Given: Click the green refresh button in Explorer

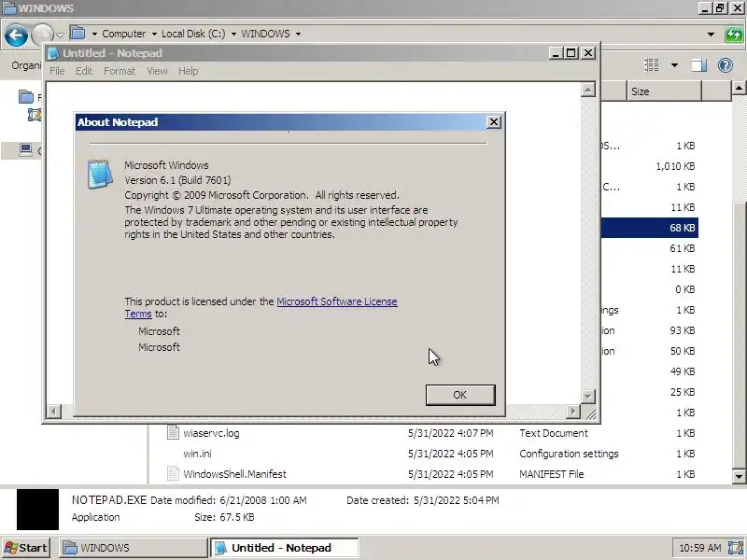Looking at the screenshot, I should pos(734,35).
